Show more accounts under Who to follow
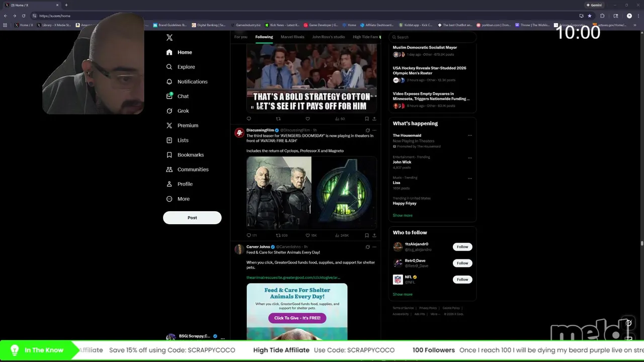644x362 pixels. pos(403,294)
